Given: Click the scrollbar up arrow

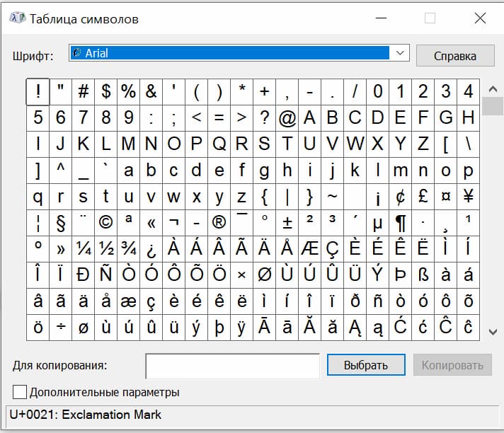Looking at the screenshot, I should (492, 88).
